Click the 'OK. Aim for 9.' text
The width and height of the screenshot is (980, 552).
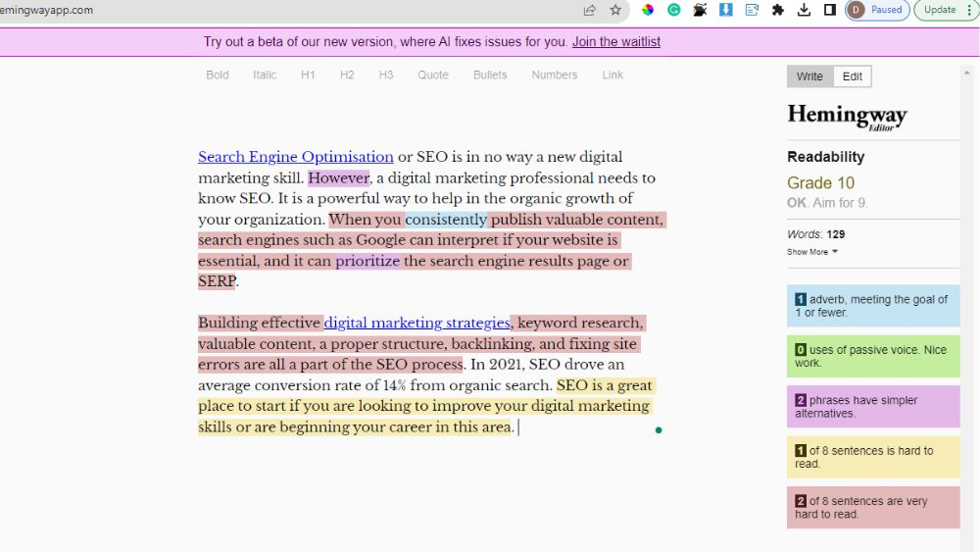point(827,203)
